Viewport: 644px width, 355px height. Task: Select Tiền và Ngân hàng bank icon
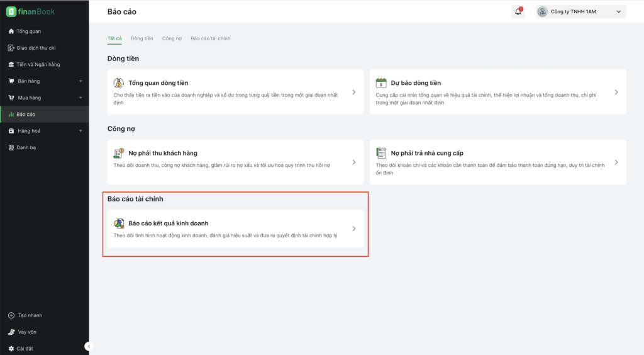click(x=11, y=64)
